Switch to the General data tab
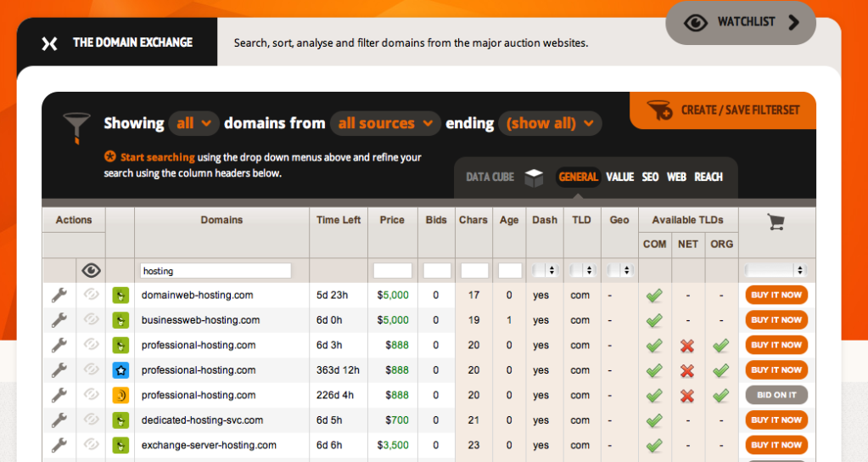868x462 pixels. point(578,177)
